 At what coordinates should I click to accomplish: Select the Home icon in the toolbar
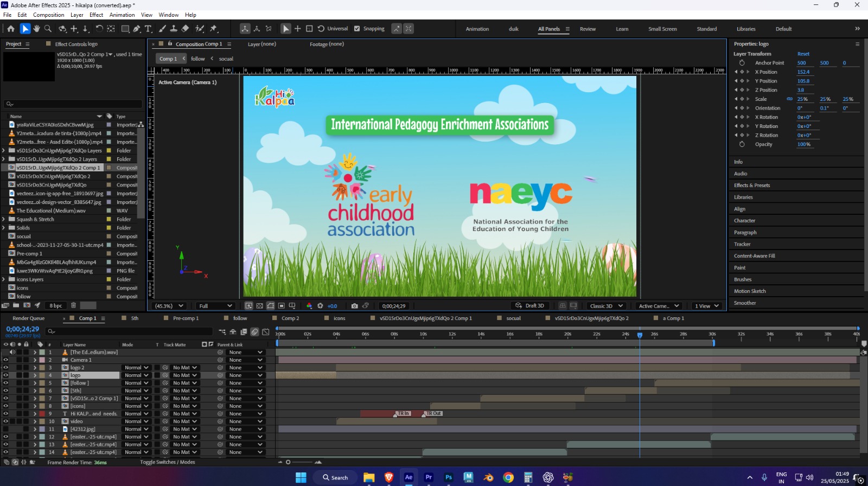[11, 29]
